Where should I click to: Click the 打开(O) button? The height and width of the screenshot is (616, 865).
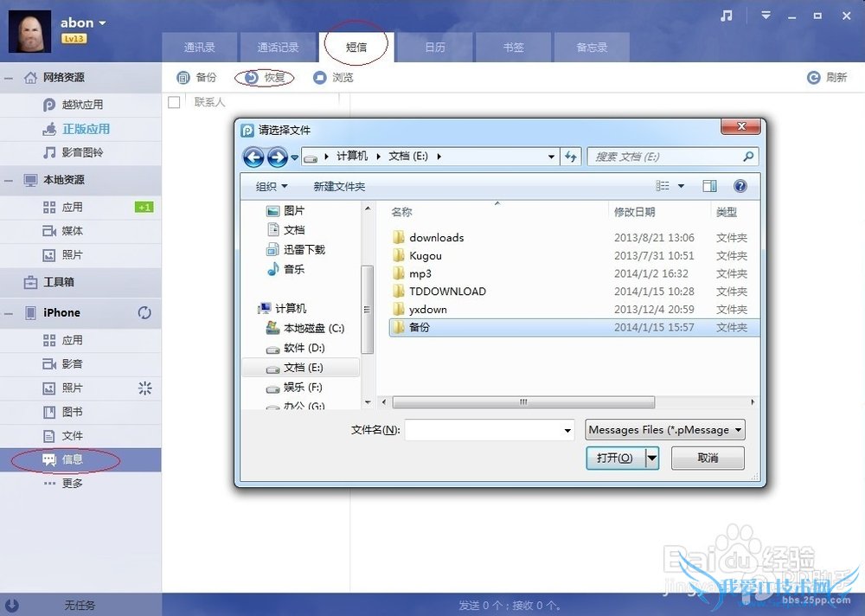point(615,458)
